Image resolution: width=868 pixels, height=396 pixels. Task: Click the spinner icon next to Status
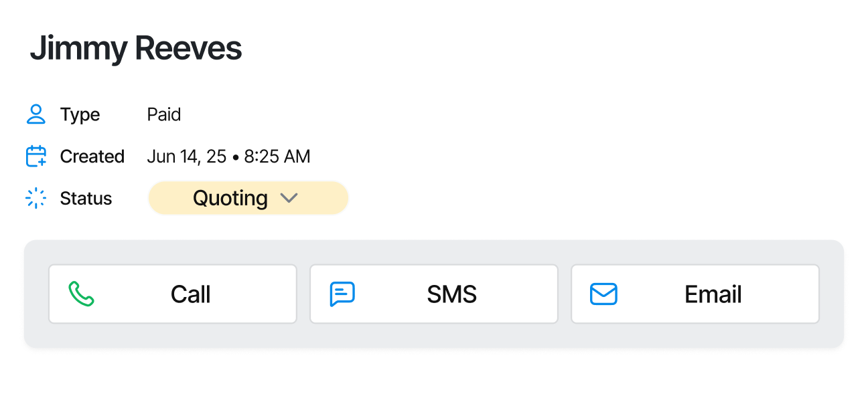(35, 198)
